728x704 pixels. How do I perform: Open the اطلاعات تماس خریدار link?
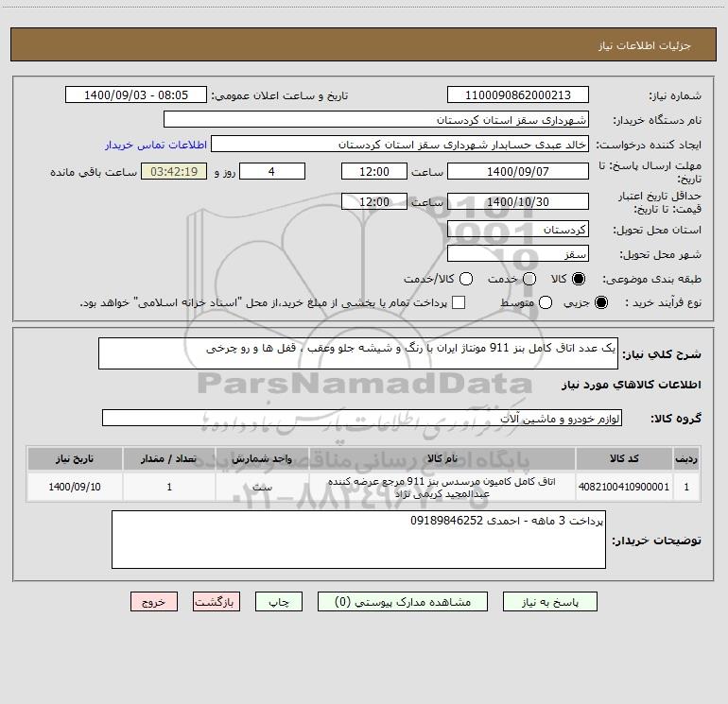(156, 145)
